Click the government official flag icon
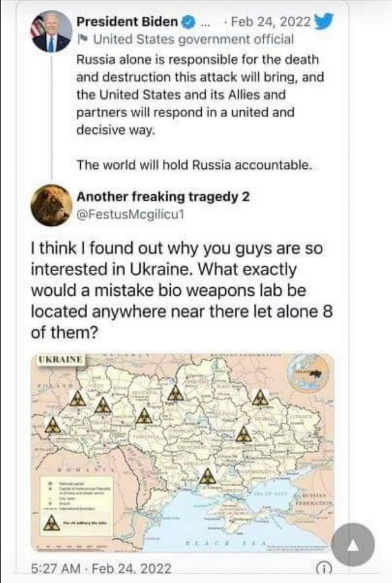392x583 pixels. (x=82, y=39)
